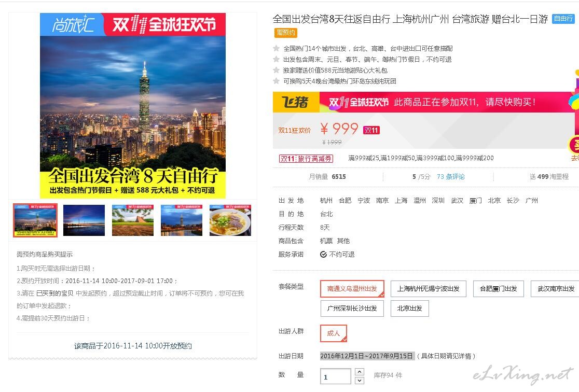Click the 双11 旅行满减券 coupon label
This screenshot has height=392, width=579.
tap(306, 159)
